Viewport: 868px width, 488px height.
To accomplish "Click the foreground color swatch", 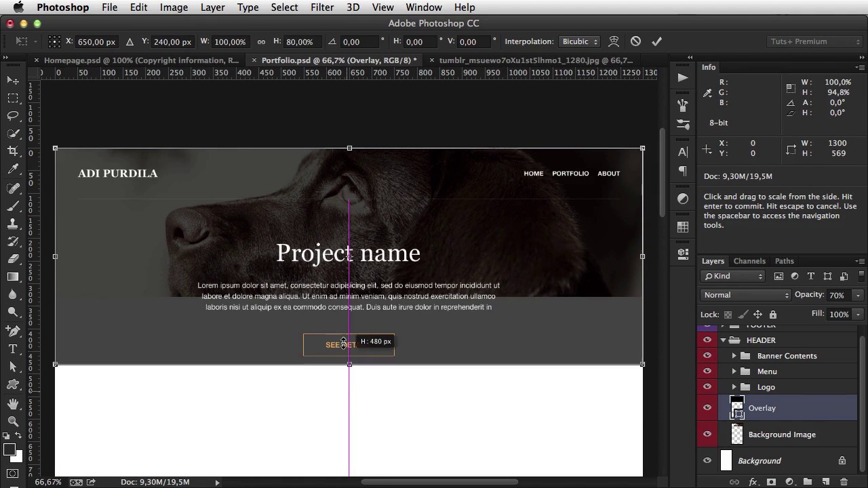I will [x=9, y=449].
